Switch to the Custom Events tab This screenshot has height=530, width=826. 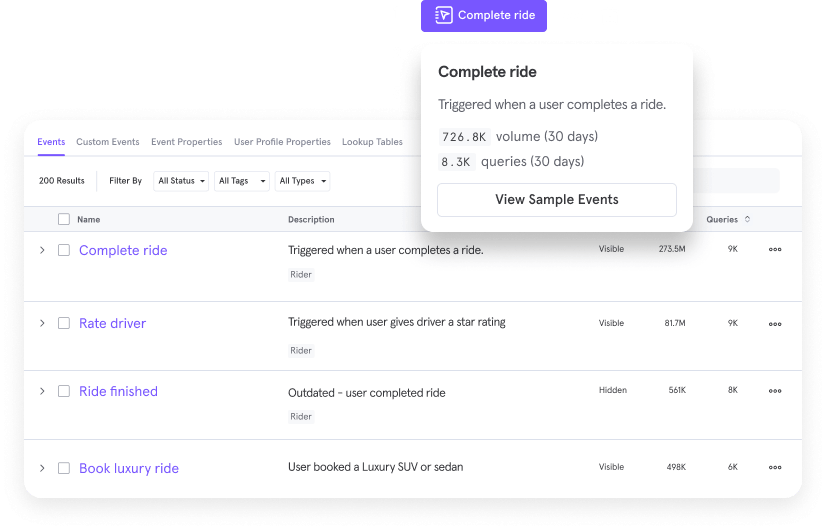coord(107,142)
